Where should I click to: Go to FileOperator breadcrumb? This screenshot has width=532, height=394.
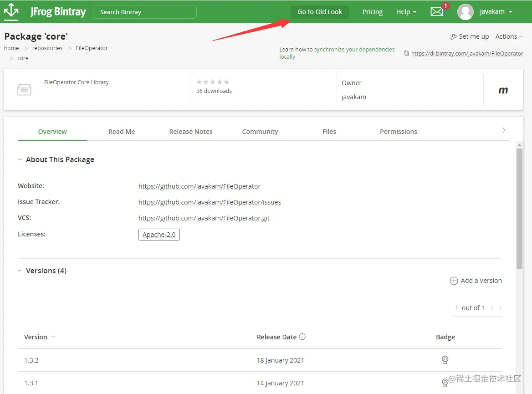(x=92, y=48)
